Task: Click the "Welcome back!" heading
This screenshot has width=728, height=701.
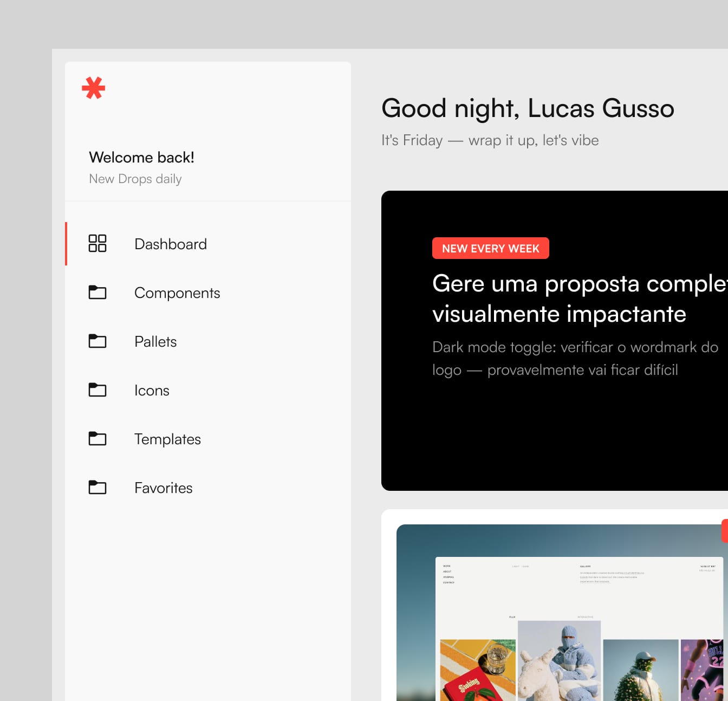Action: [x=141, y=157]
